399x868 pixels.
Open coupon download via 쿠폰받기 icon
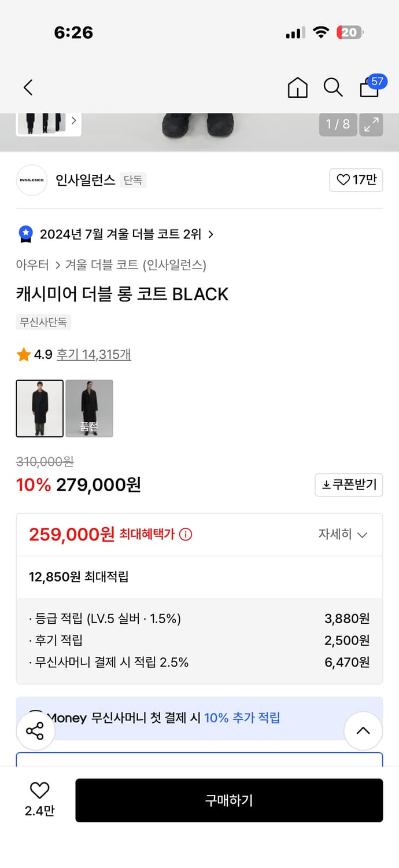pos(349,485)
